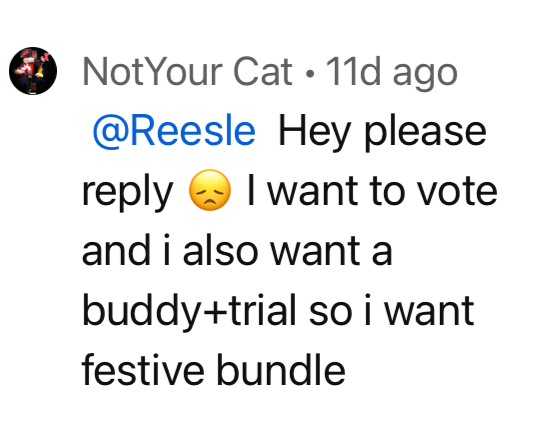
Task: Click the word "please" in first line
Action: coord(425,133)
